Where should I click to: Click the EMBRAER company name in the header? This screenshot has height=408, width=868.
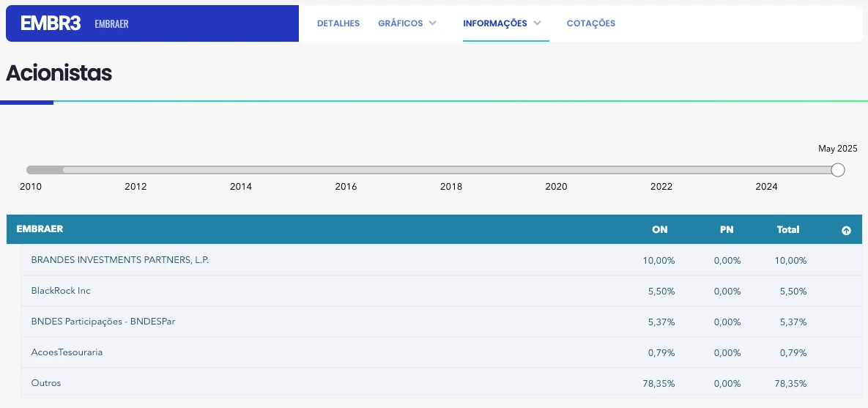pos(111,23)
